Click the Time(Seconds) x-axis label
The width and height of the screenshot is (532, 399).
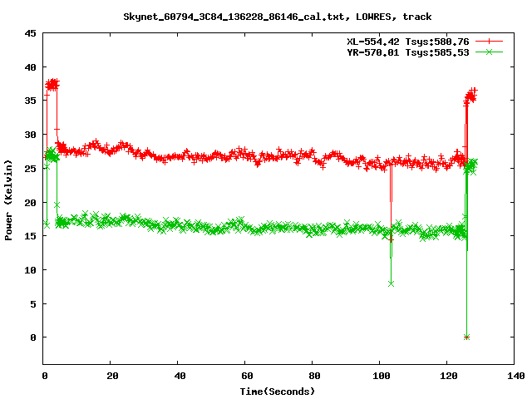[278, 392]
